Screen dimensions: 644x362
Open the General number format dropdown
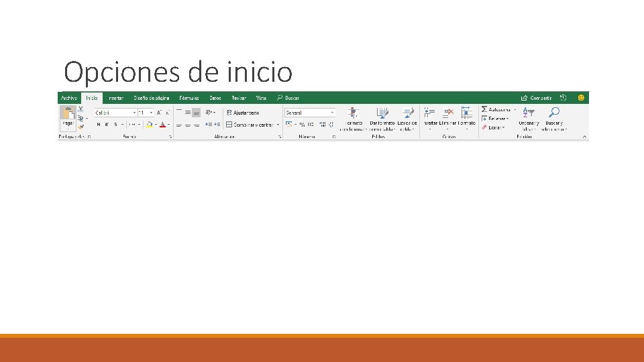[x=332, y=113]
